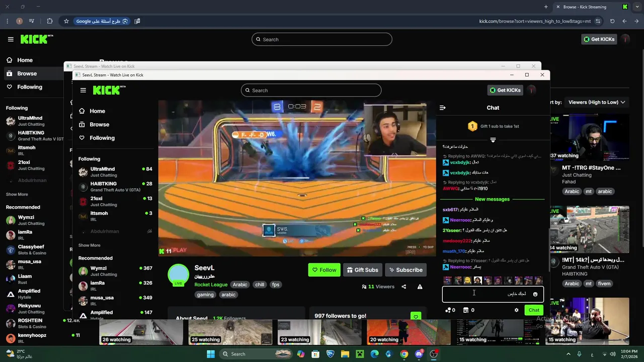644x362 pixels.
Task: Click the report warning triangle icon
Action: (420, 287)
